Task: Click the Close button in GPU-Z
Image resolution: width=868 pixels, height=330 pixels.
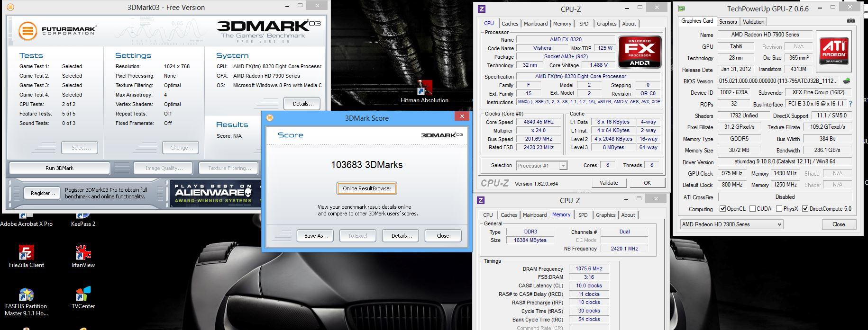Action: coord(838,224)
